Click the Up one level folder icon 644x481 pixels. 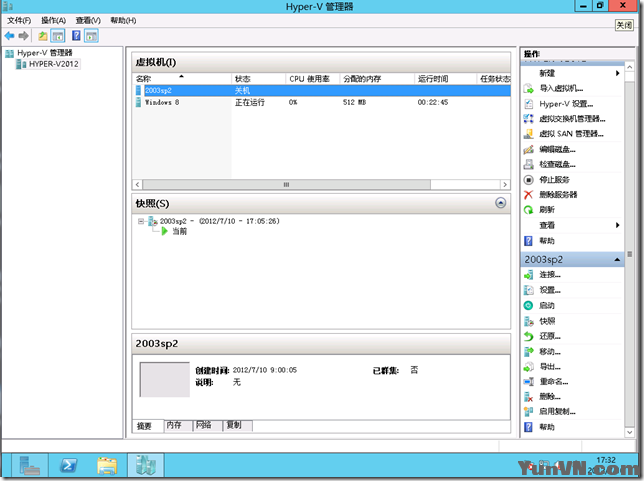(43, 36)
